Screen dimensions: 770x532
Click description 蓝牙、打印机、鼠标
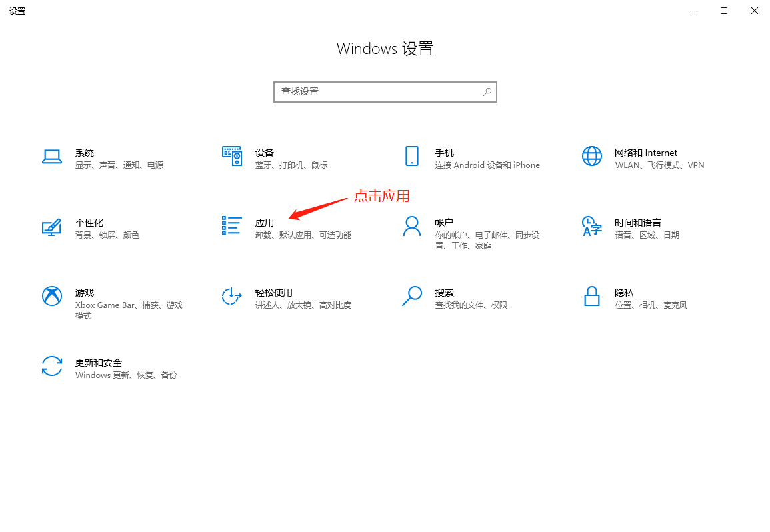(x=291, y=165)
